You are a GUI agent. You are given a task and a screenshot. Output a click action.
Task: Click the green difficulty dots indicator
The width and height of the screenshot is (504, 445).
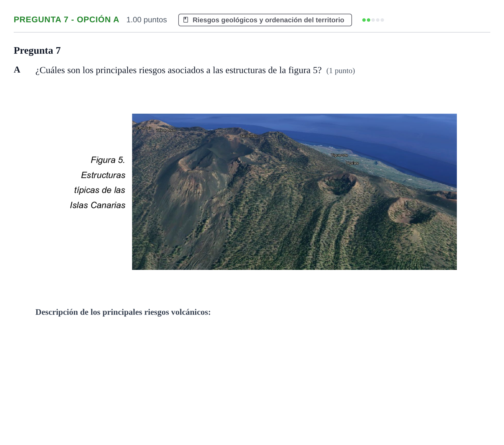pos(373,20)
